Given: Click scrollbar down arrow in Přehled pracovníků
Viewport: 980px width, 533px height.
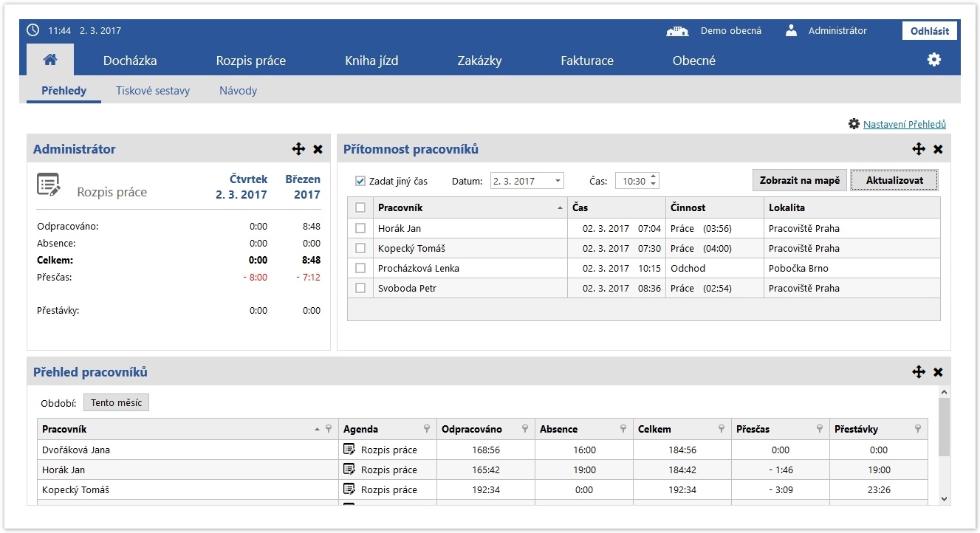Looking at the screenshot, I should (x=944, y=499).
